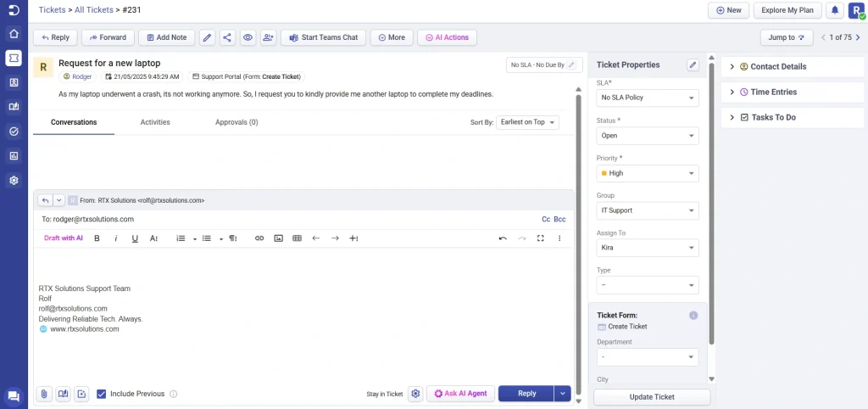Open the More menu in ticket toolbar

[x=392, y=37]
